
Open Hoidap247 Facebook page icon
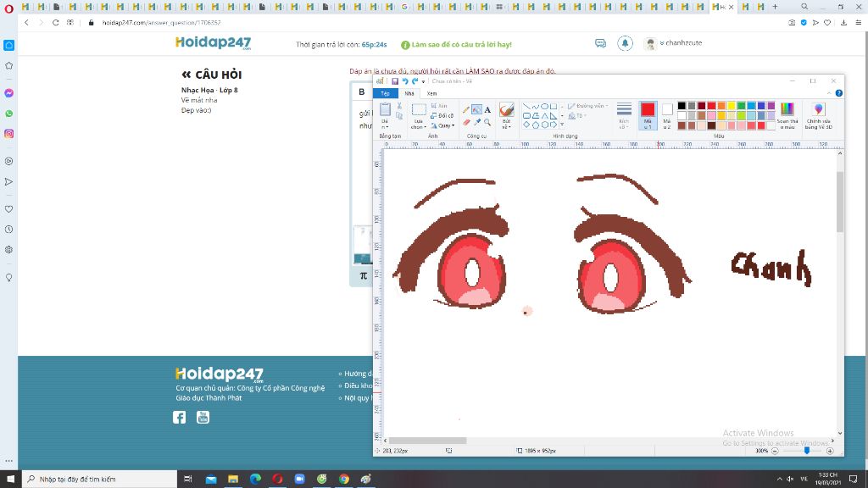(x=180, y=417)
